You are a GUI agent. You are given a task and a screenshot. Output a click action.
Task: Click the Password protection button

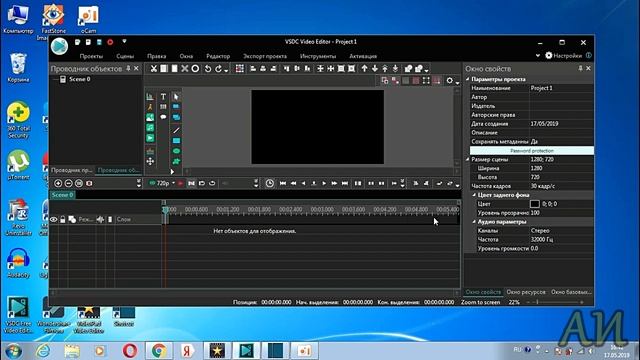click(x=532, y=151)
